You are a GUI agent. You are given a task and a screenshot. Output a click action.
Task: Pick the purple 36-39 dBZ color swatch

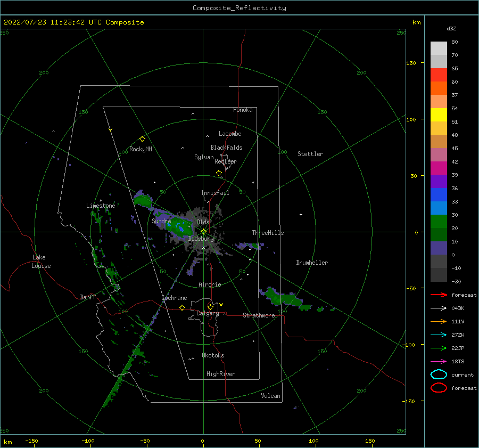point(439,181)
